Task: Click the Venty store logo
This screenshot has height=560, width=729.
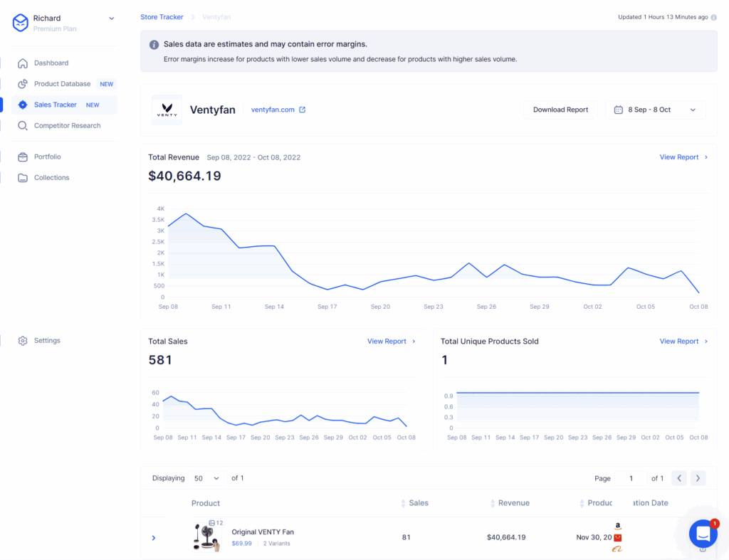Action: pyautogui.click(x=167, y=110)
